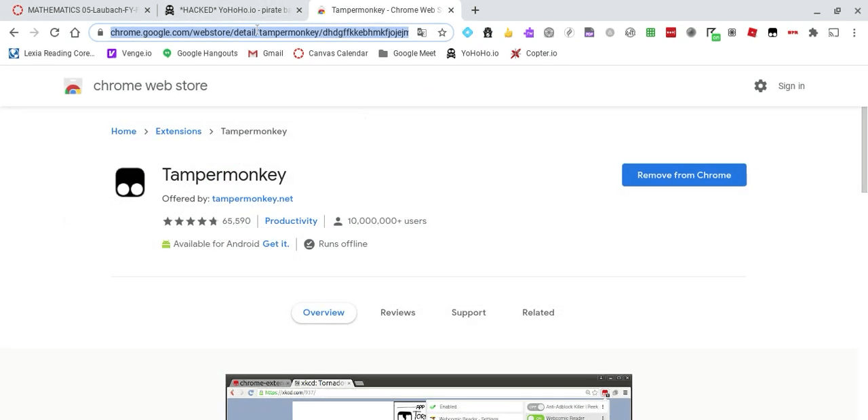Open the Google Meet bookmarks folder
Screen dimensions: 868x420
click(x=407, y=53)
